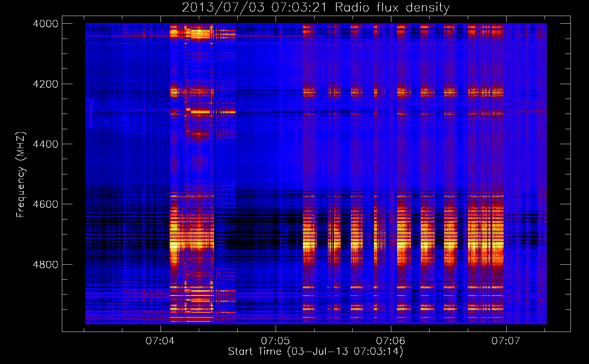The image size is (589, 364).
Task: Click the 07:04 time tick label
Action: [160, 341]
